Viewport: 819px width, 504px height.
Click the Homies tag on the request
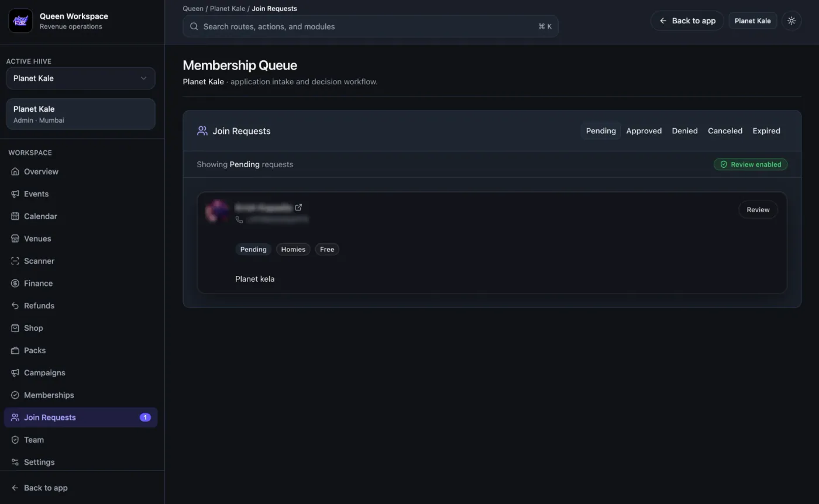(293, 250)
